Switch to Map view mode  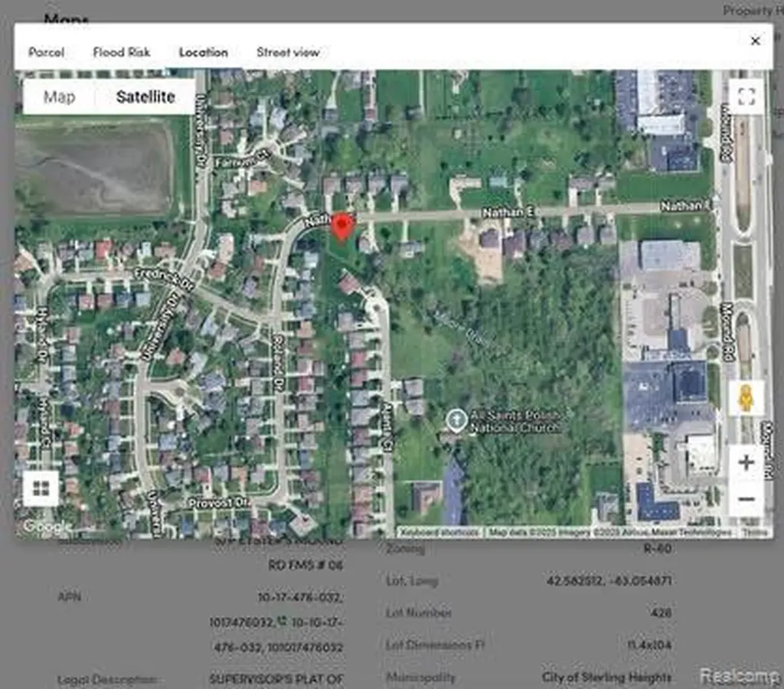60,96
